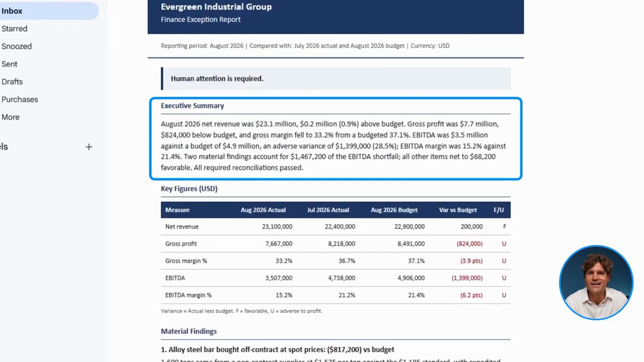Click the 3,507,000 EBITDA actual value
The width and height of the screenshot is (644, 362).
279,278
